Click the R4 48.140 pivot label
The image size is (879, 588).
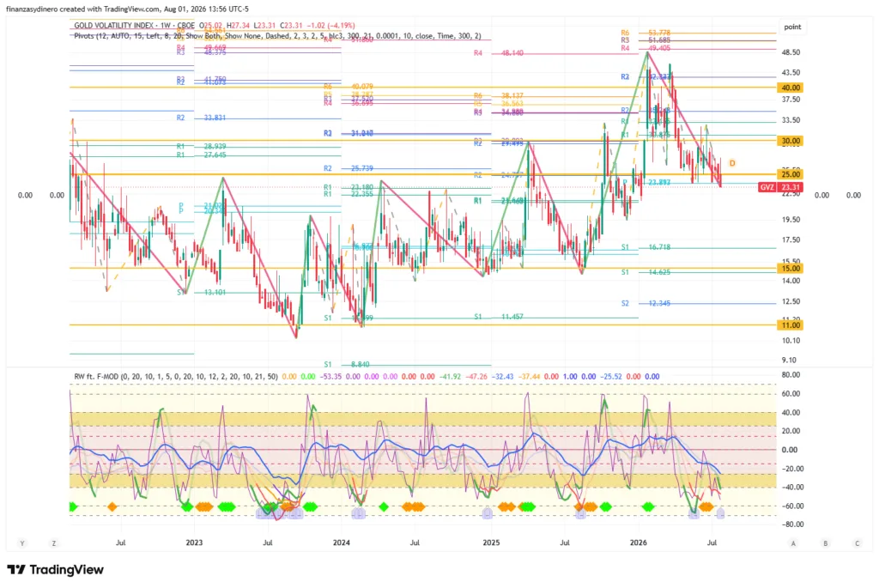tap(499, 53)
